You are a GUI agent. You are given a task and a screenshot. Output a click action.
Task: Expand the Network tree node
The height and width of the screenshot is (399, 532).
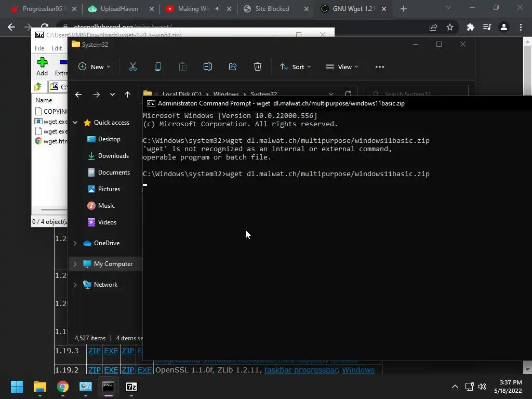(75, 285)
